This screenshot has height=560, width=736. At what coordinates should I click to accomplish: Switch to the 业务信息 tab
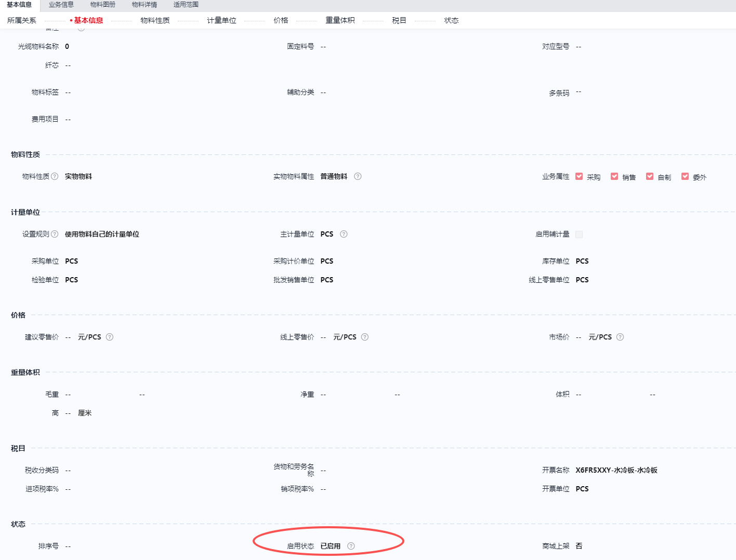click(61, 5)
